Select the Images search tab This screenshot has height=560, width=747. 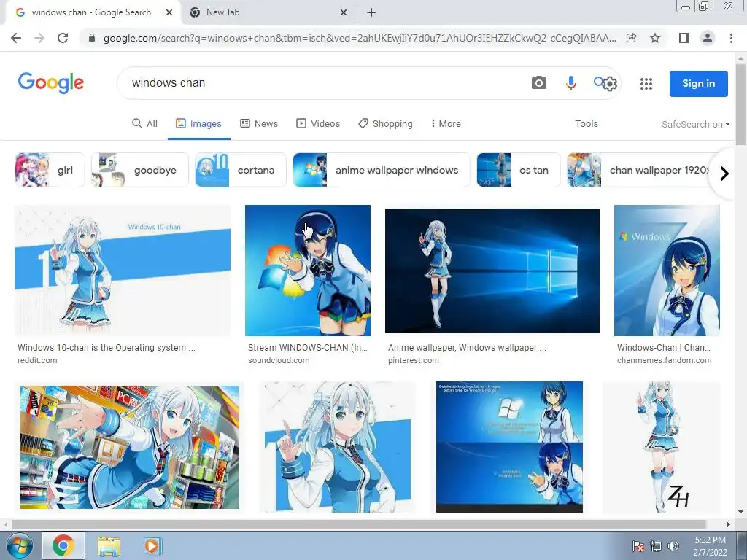[198, 124]
